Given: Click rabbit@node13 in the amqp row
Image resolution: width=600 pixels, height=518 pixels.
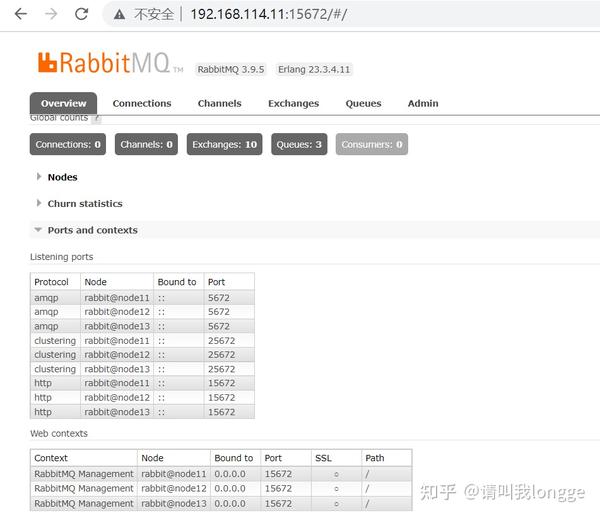Looking at the screenshot, I should 117,326.
